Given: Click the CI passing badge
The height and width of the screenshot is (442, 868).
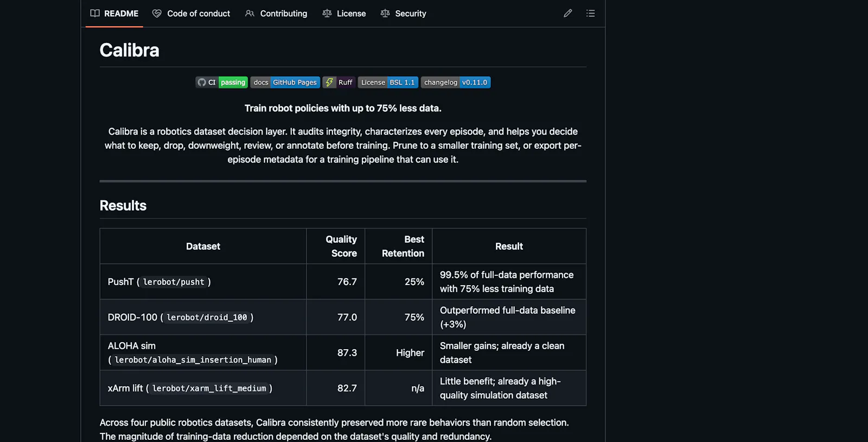Looking at the screenshot, I should (221, 83).
